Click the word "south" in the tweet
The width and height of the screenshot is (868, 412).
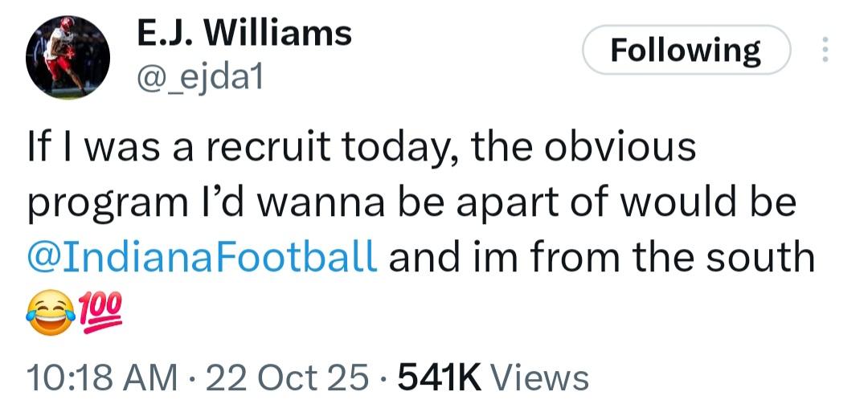pyautogui.click(x=764, y=259)
